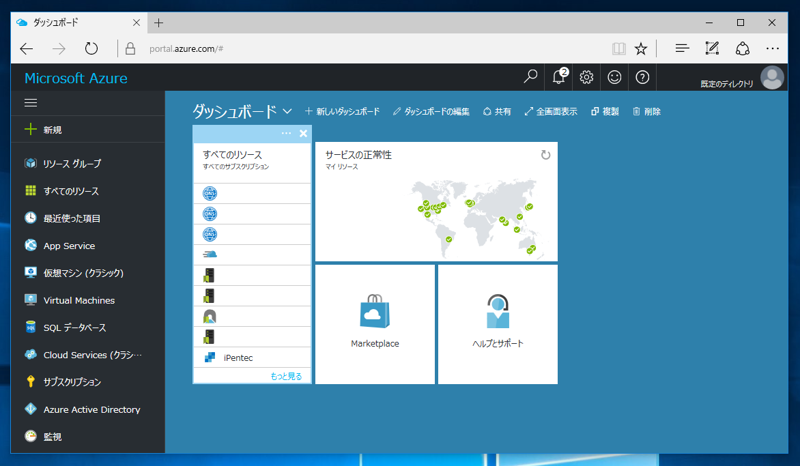Click the feedback smiley icon
This screenshot has width=800, height=466.
614,77
